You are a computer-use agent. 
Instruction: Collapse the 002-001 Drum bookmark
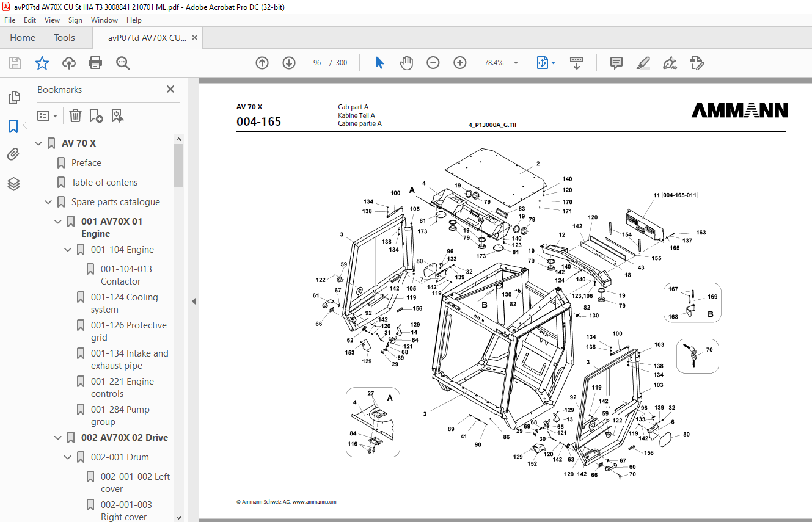tap(68, 457)
